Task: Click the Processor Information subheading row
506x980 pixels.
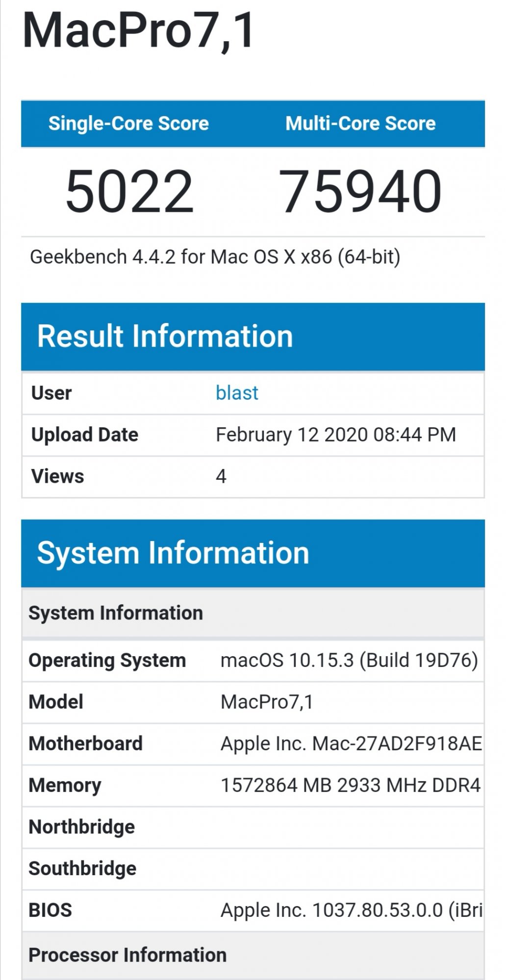Action: coord(127,955)
